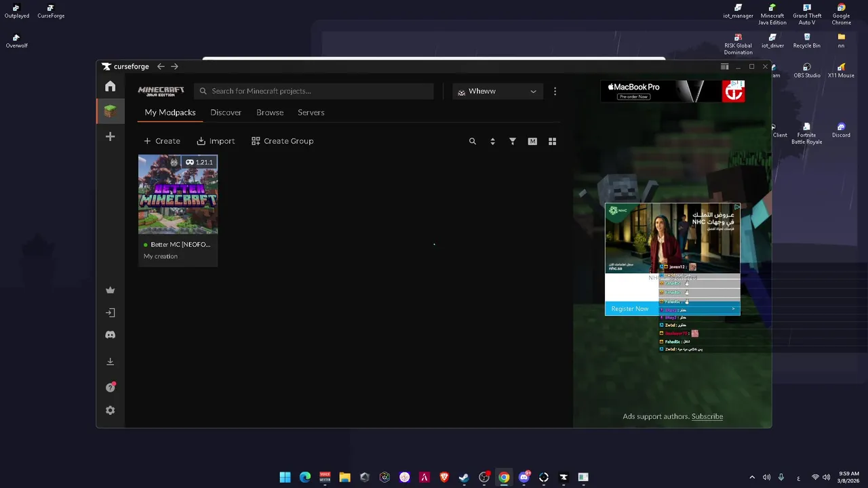
Task: Open the sort order arrows control
Action: [492, 141]
